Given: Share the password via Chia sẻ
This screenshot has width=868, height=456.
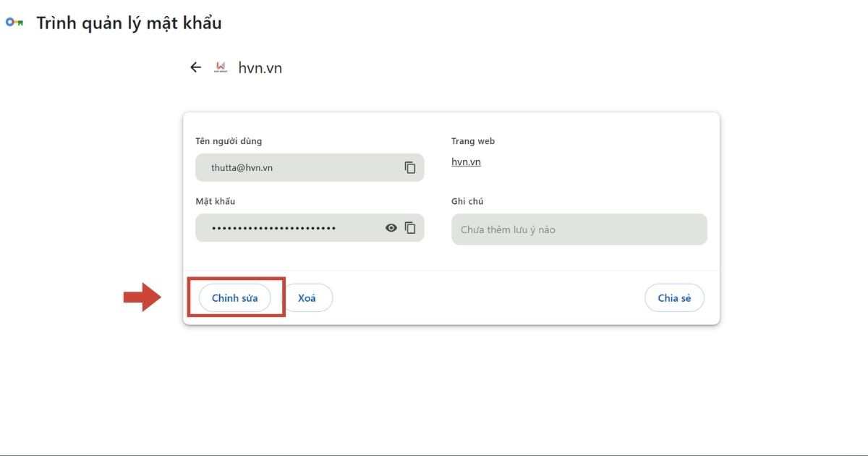Looking at the screenshot, I should (x=674, y=297).
